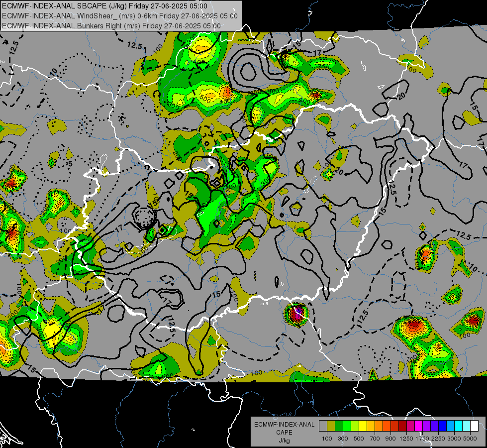The image size is (487, 448).
Task: Click the Bunkers Right title line
Action: (x=111, y=26)
